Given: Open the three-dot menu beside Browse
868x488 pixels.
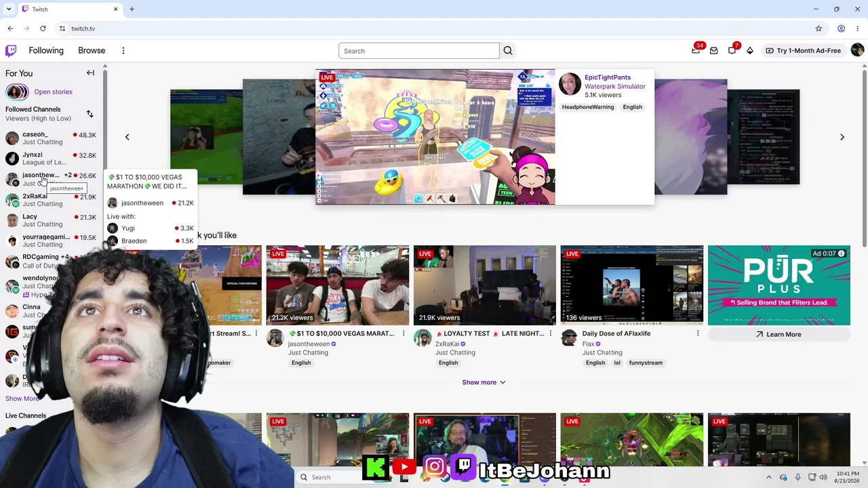Looking at the screenshot, I should (x=123, y=51).
